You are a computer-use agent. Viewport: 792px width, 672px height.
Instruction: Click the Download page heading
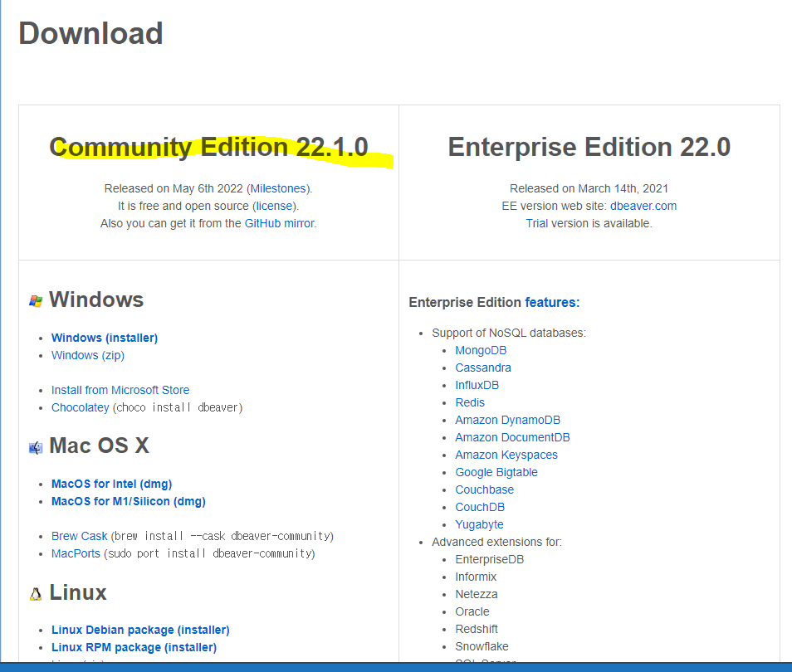tap(91, 33)
